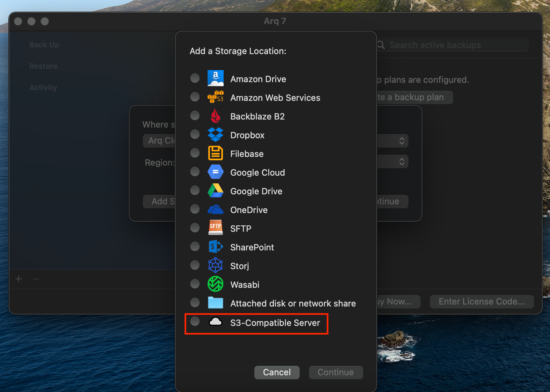
Task: Click Continue button in background sheet
Action: [392, 201]
